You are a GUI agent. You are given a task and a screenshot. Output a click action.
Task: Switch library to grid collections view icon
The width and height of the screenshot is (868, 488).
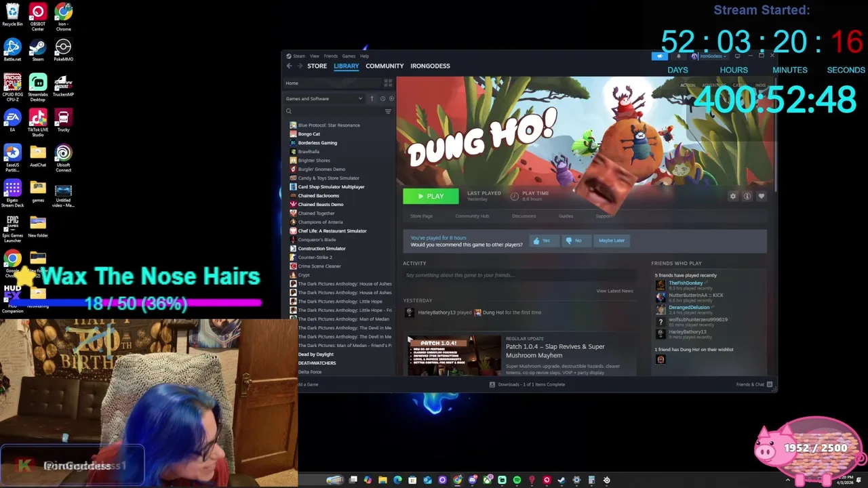point(388,83)
